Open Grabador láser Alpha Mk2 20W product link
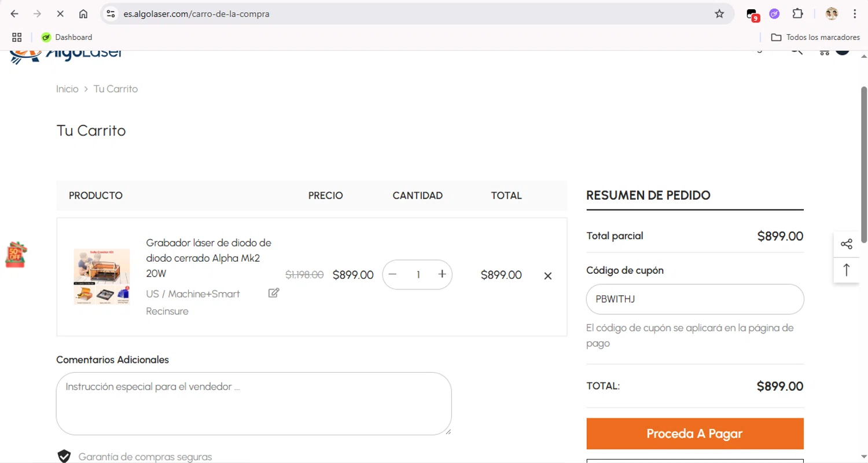 208,258
